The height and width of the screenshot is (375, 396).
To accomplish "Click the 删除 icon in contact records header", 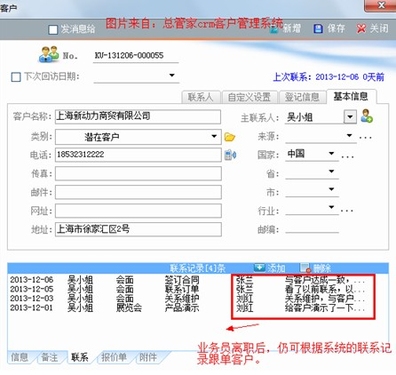I will [305, 268].
